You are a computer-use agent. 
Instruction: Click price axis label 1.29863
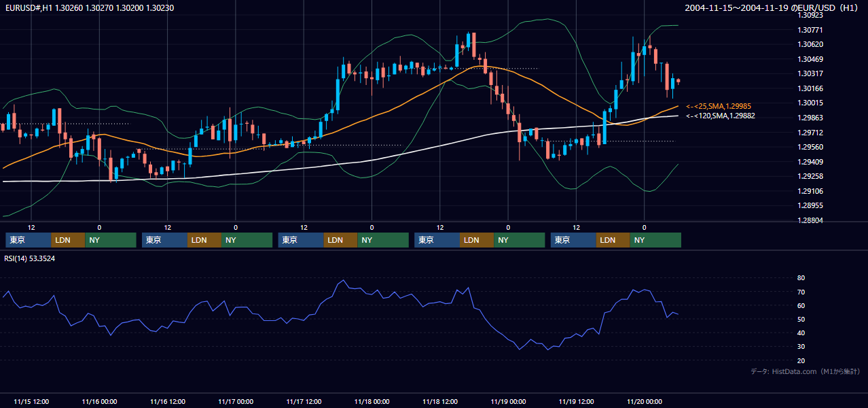point(812,118)
